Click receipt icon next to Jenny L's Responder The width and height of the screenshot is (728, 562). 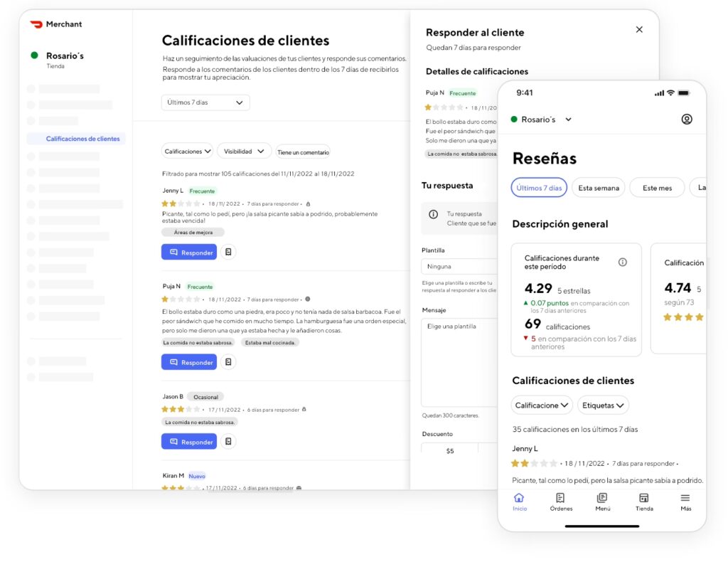click(228, 252)
